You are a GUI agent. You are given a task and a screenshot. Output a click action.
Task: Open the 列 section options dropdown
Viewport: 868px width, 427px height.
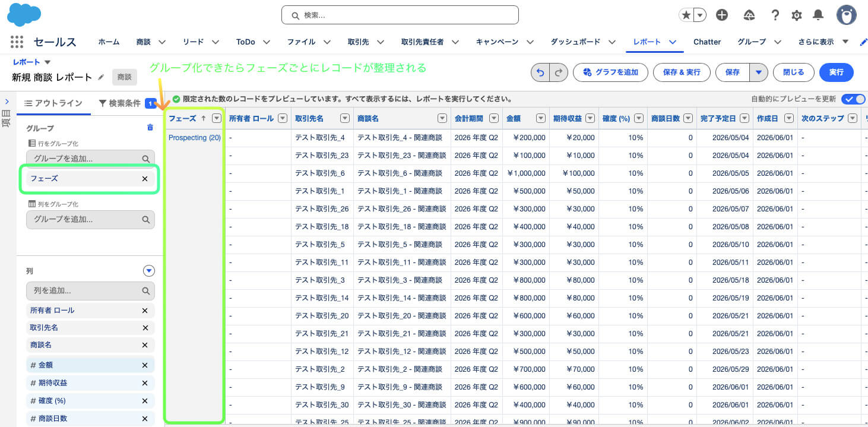[149, 271]
